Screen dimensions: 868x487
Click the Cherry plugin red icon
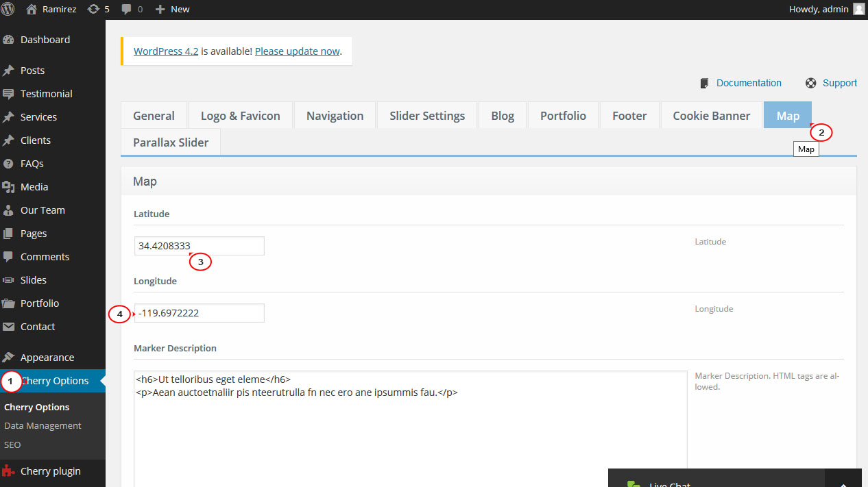8,471
